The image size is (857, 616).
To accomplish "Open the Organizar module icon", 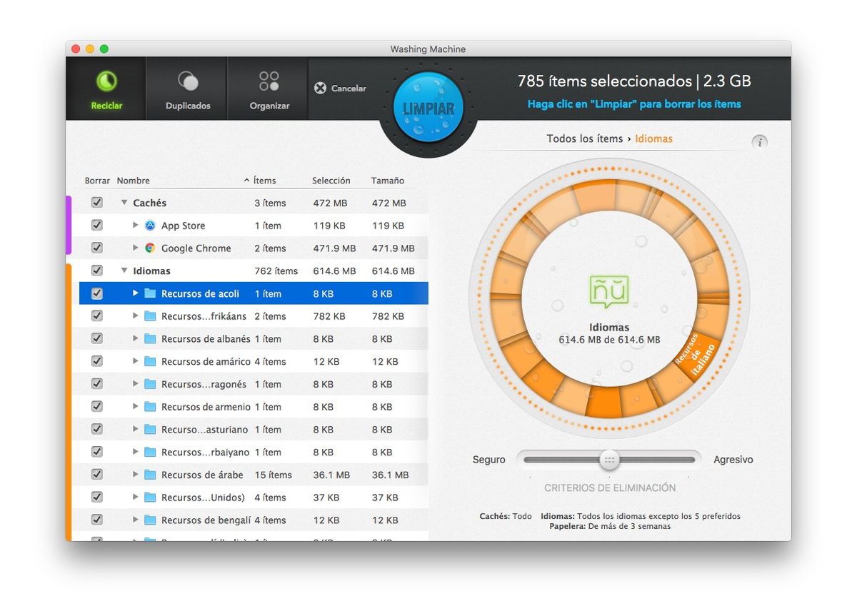I will click(267, 81).
